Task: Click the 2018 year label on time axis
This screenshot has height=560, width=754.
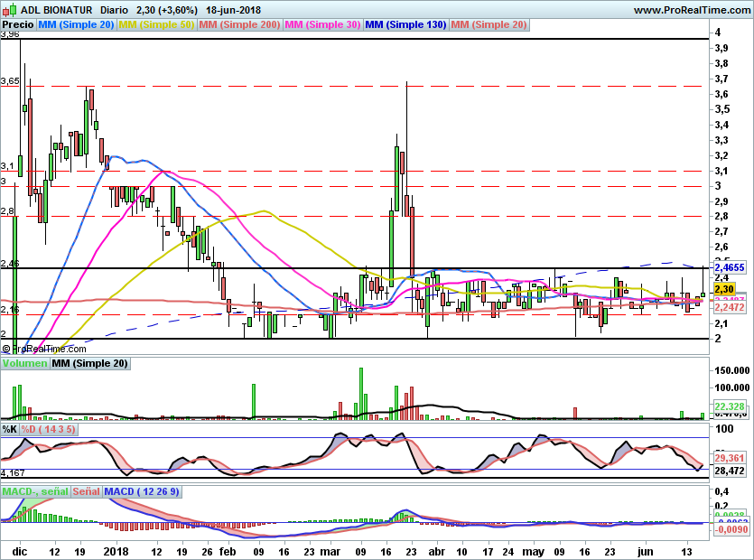Action: tap(116, 552)
